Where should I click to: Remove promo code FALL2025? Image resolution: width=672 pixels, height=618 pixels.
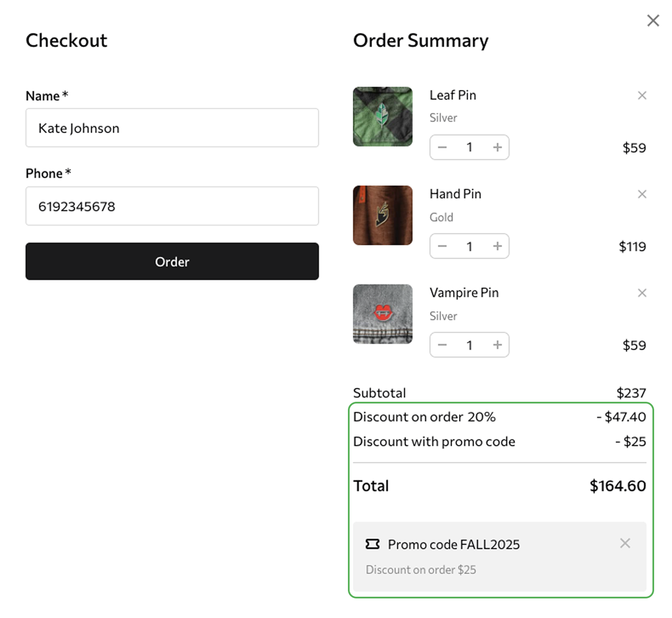click(625, 543)
